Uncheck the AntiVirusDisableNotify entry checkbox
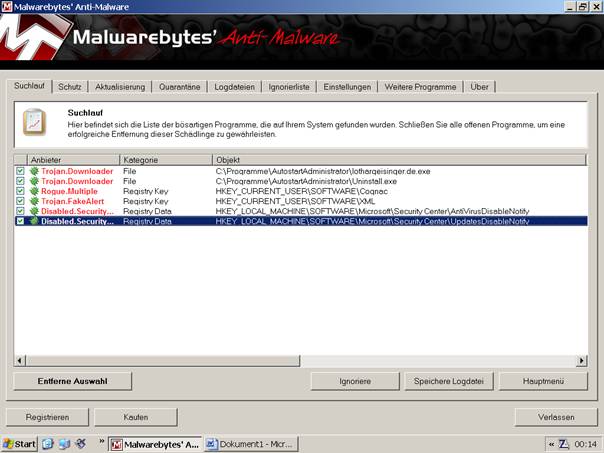This screenshot has width=604, height=453. click(20, 211)
